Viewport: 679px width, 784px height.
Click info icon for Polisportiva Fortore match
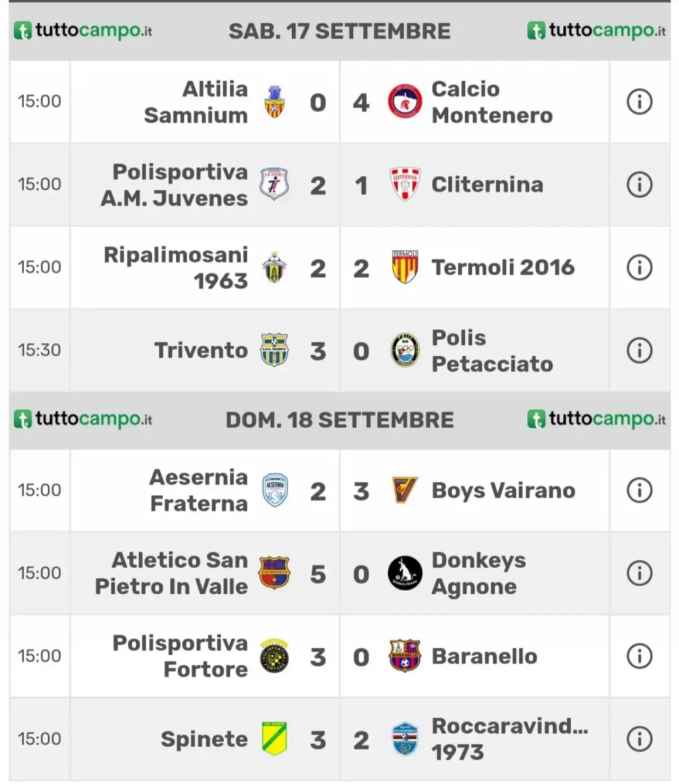[x=639, y=656]
